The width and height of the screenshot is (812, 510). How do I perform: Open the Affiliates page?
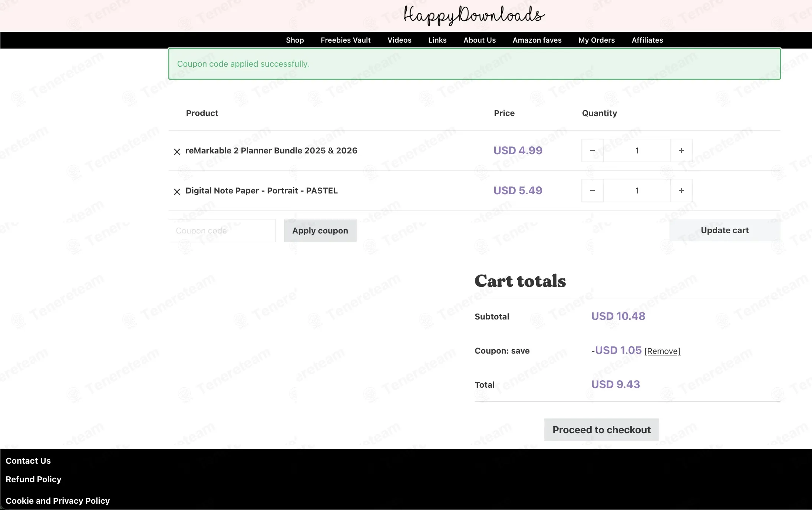(647, 40)
